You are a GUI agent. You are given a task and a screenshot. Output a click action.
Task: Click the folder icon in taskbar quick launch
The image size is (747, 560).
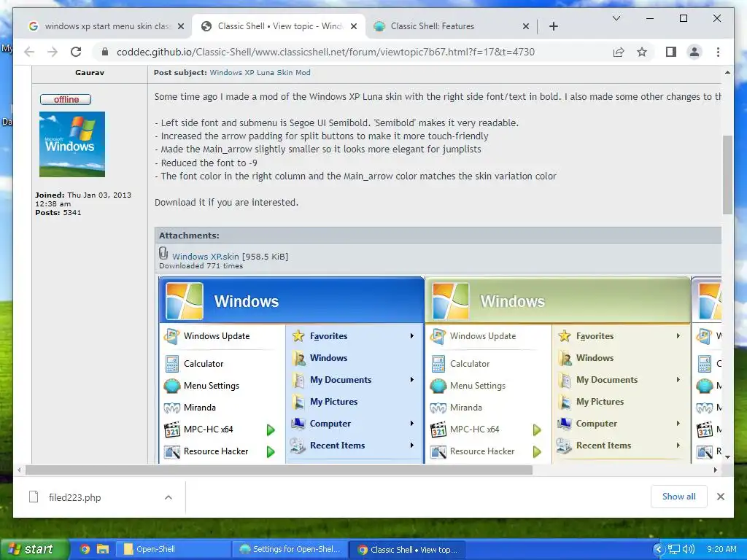tap(102, 549)
